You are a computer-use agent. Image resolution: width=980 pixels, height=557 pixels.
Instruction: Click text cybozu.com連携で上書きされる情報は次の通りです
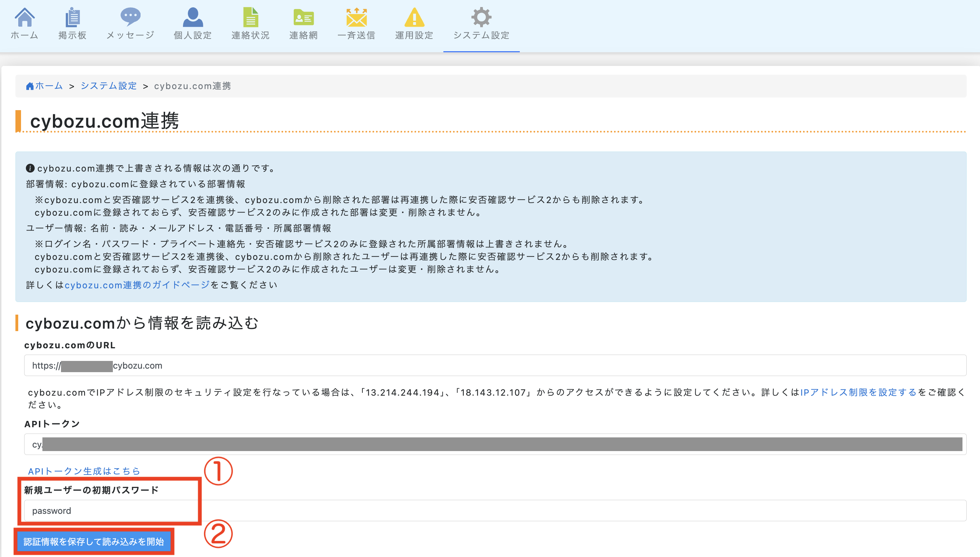tap(156, 168)
